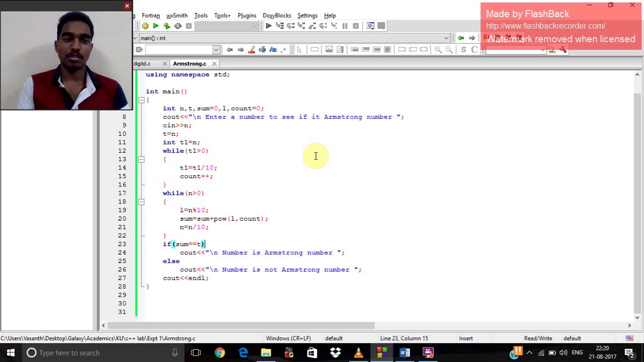The width and height of the screenshot is (644, 362).
Task: Collapse the second while loop fold marker
Action: click(x=141, y=202)
